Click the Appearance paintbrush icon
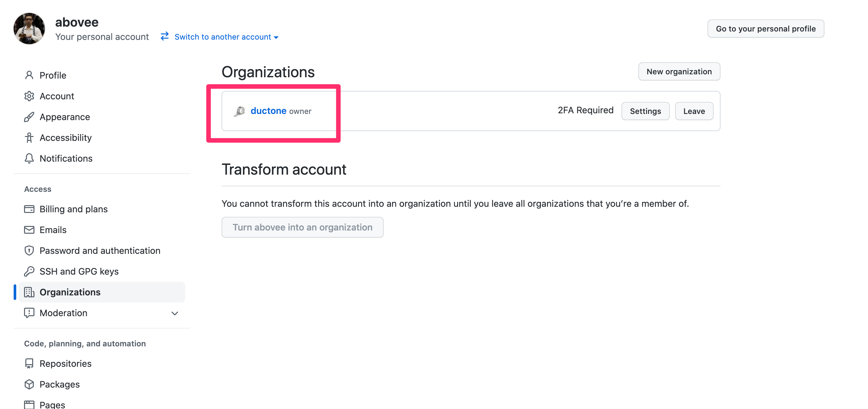Viewport: 868px width, 409px height. [29, 117]
